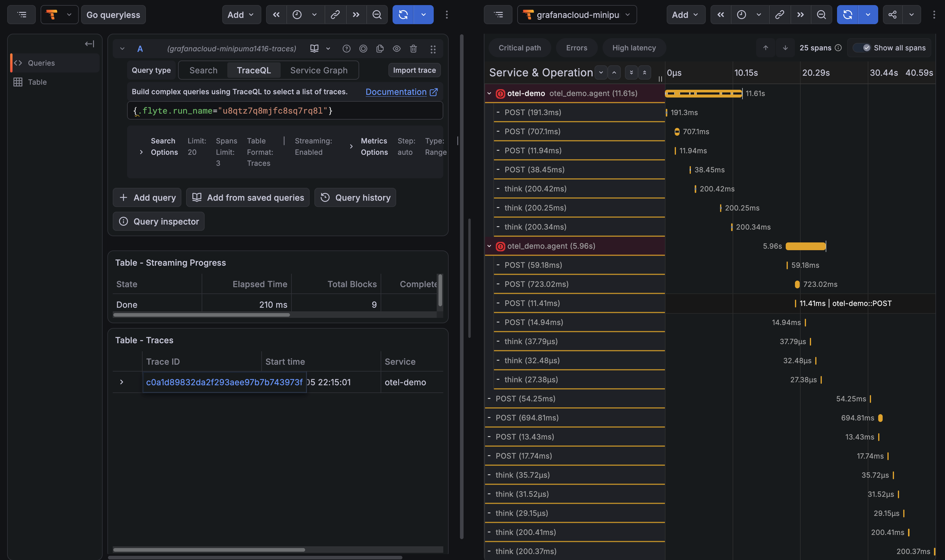The image size is (945, 560).
Task: Toggle Show all spans switch
Action: (x=862, y=47)
